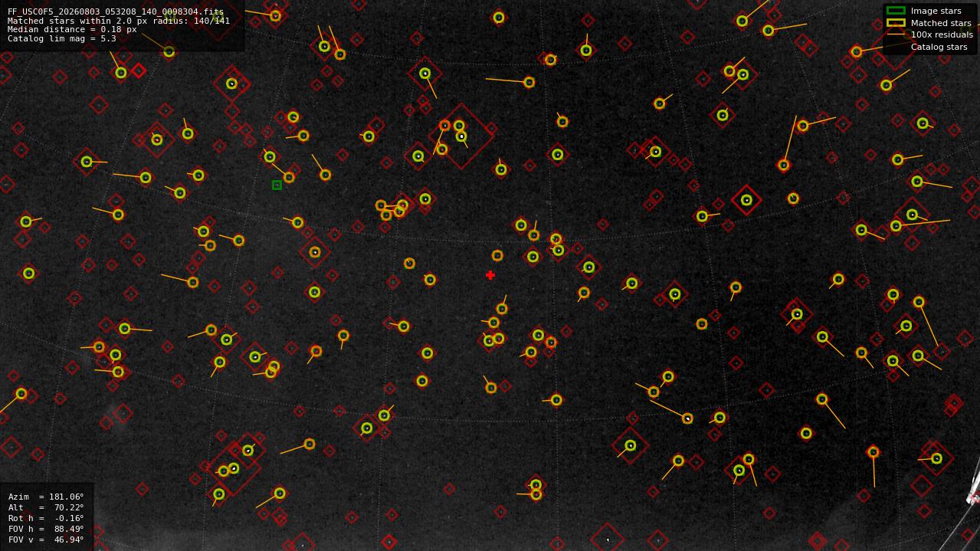The width and height of the screenshot is (980, 551).
Task: Click the largest red catalog star diamond
Action: point(461,137)
